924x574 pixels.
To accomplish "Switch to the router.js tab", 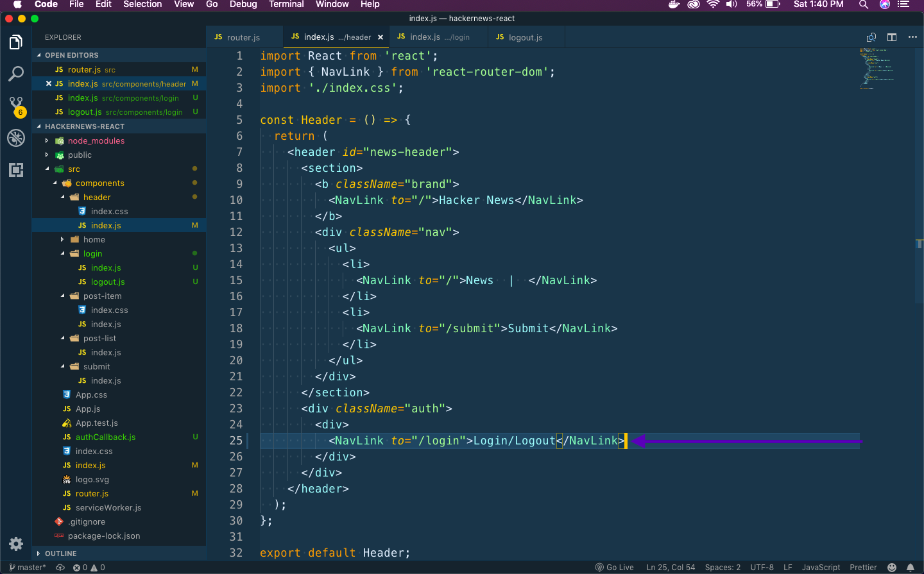I will click(x=244, y=37).
